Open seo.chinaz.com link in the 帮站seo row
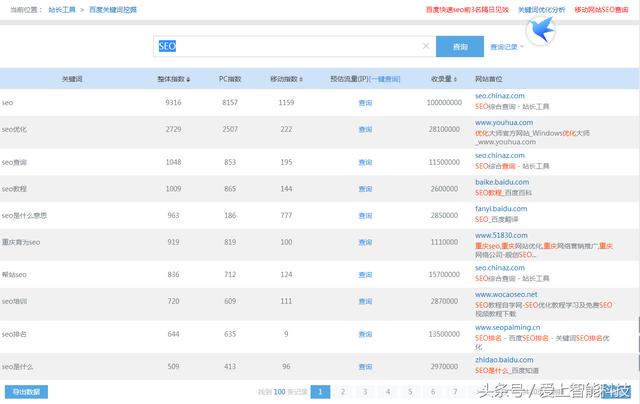Viewport: 640px width, 404px height. point(500,268)
